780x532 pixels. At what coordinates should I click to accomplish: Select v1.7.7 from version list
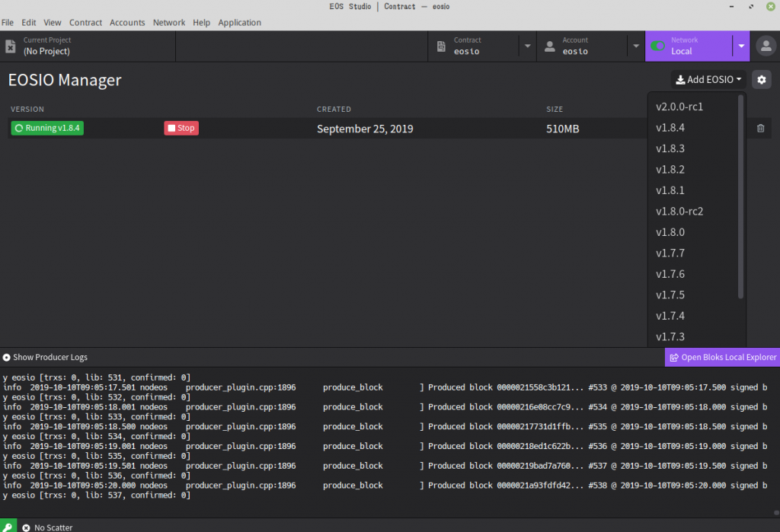click(x=693, y=253)
